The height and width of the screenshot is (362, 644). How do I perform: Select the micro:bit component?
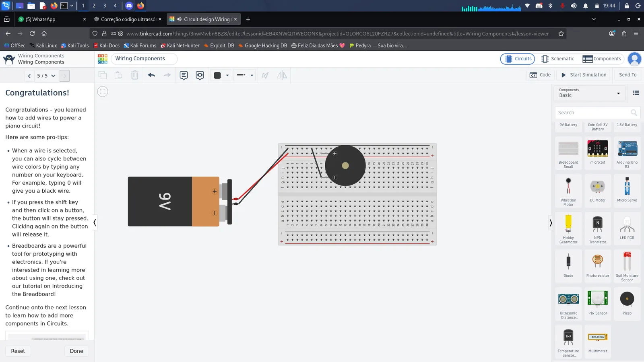click(598, 153)
